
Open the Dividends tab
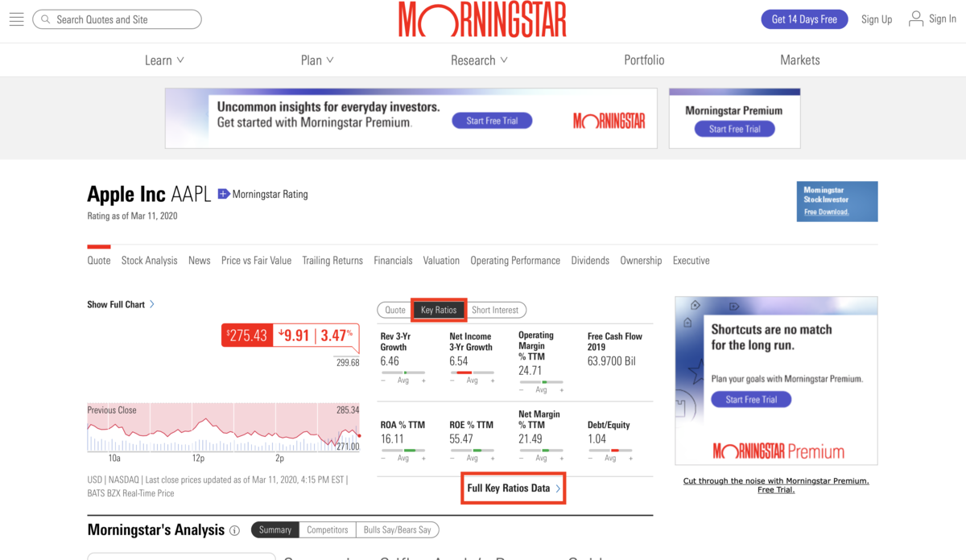590,261
